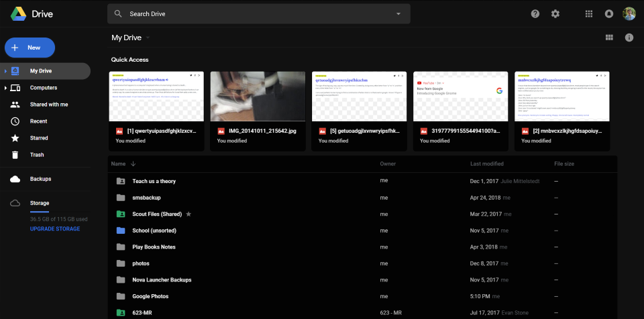Click the star beside Scout Files (Shared)

(x=189, y=214)
